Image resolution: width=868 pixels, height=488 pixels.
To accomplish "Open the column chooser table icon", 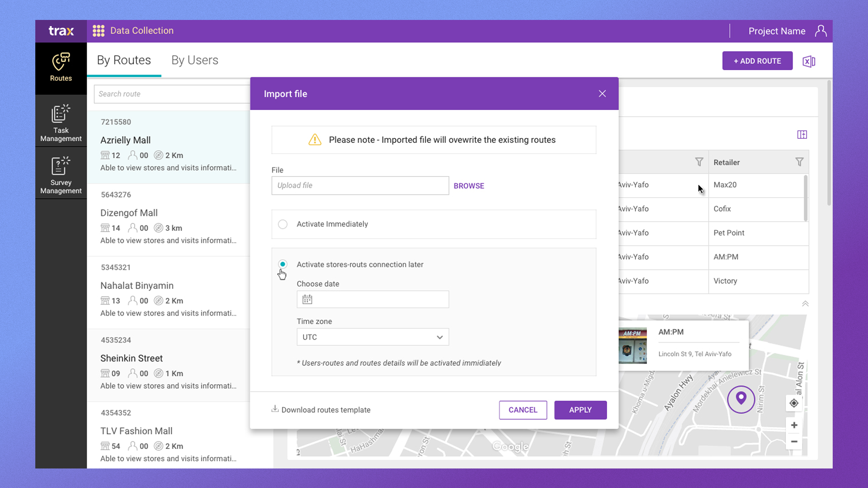I will click(x=802, y=135).
